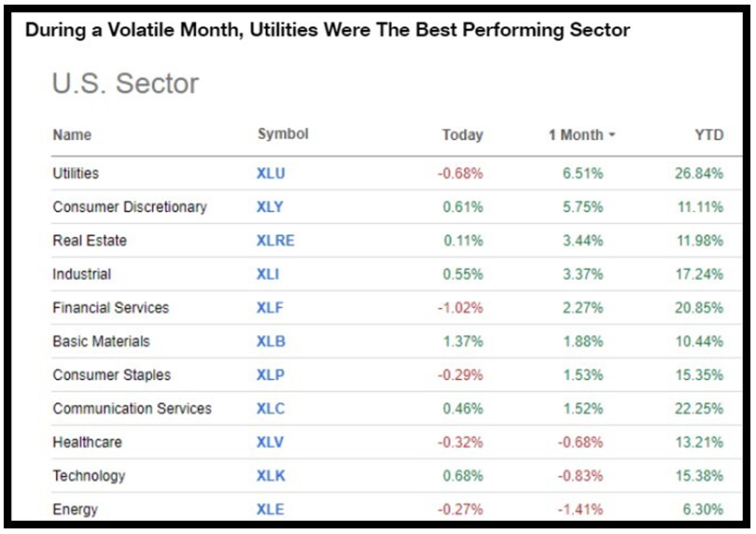
Task: Sort by the Symbol column header
Action: tap(283, 134)
